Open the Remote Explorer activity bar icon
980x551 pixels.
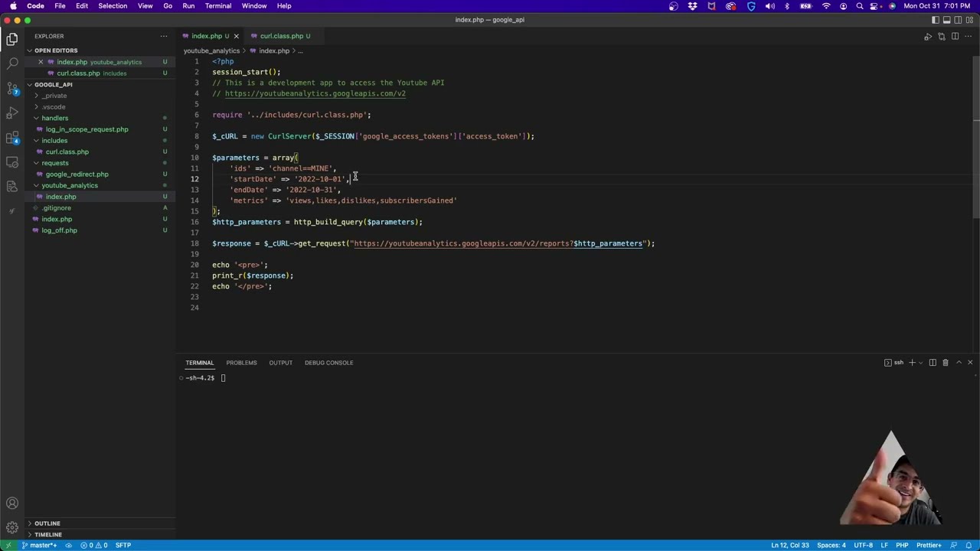coord(12,162)
